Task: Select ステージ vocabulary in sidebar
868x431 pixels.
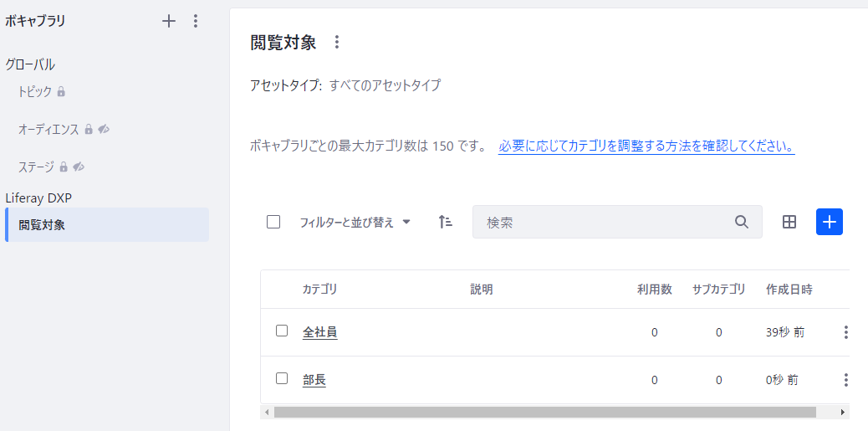Action: tap(36, 167)
